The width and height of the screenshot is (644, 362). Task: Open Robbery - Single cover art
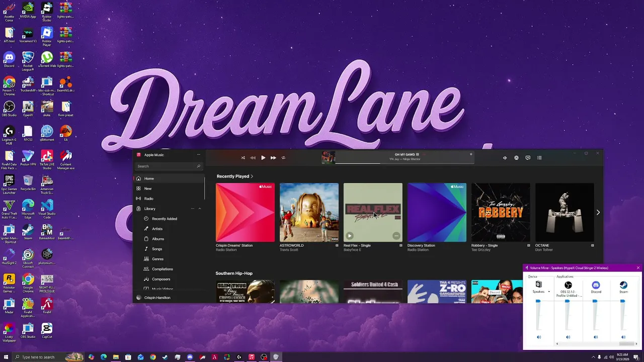tap(501, 212)
